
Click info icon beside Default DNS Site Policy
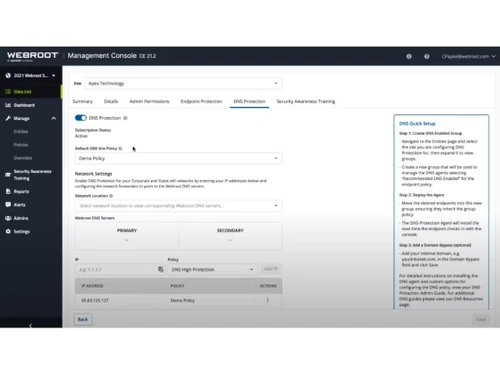pyautogui.click(x=120, y=148)
